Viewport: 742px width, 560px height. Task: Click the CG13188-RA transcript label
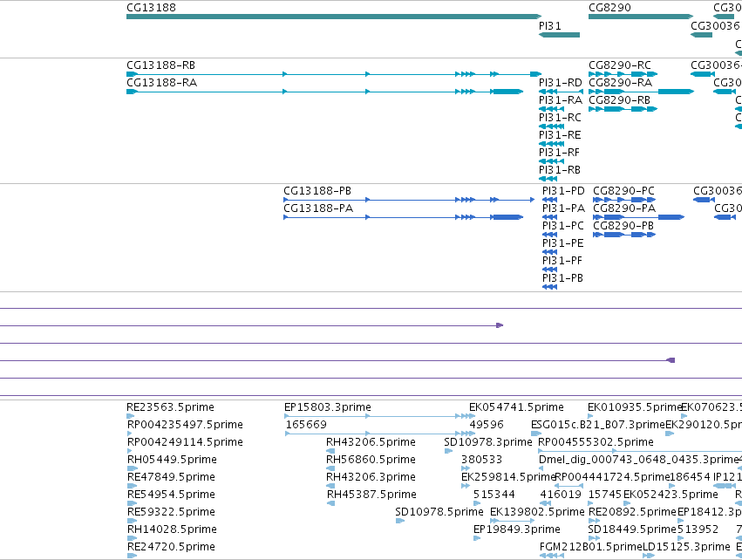[x=162, y=82]
